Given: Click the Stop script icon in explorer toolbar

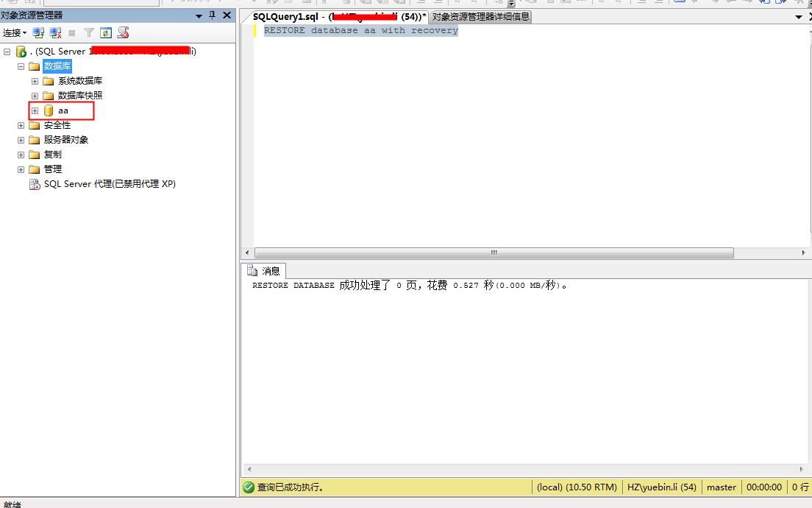Looking at the screenshot, I should tap(72, 33).
